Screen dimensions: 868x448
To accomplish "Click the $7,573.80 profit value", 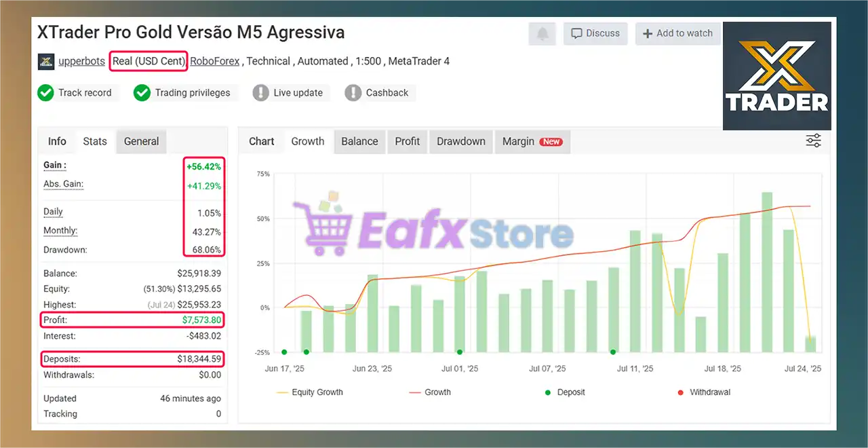I will (201, 320).
